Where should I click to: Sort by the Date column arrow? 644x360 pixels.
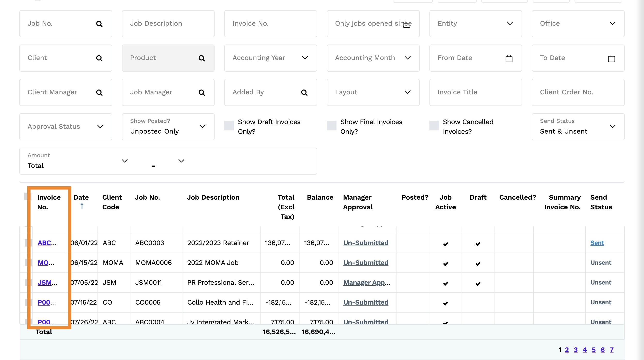(82, 206)
